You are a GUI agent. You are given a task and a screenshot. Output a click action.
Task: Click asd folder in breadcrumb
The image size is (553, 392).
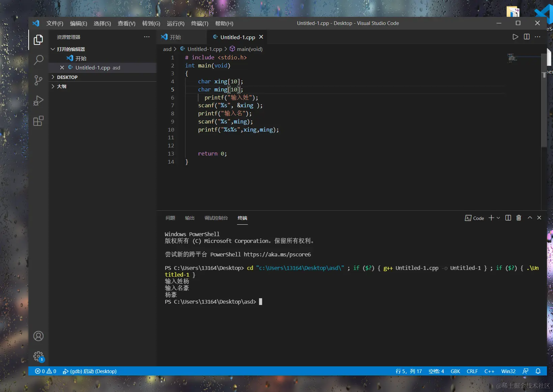167,49
